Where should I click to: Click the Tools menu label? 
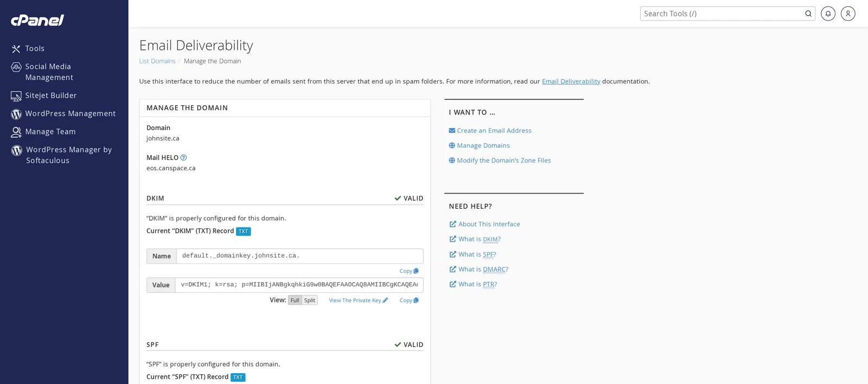point(35,49)
